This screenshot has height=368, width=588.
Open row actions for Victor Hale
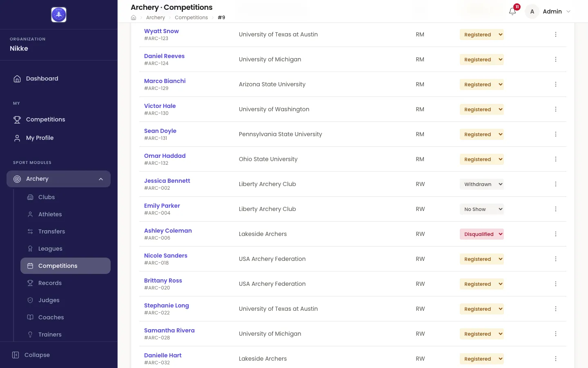point(556,110)
